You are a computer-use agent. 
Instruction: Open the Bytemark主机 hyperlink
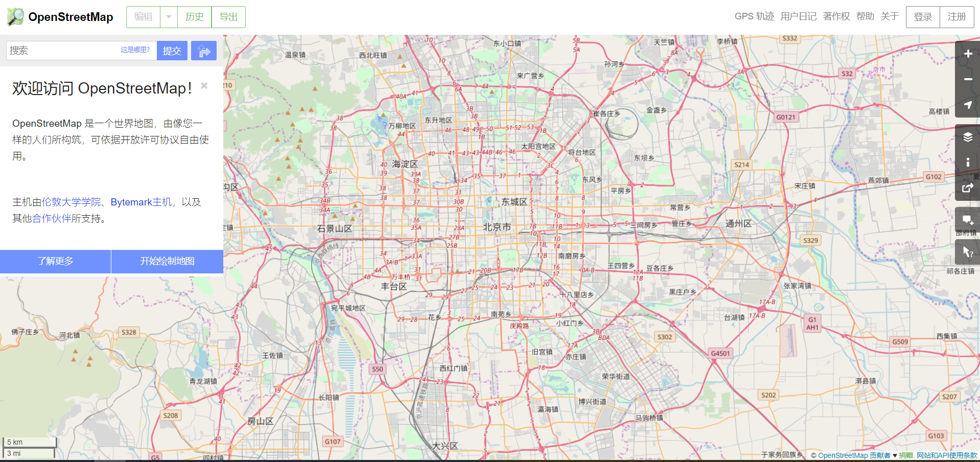[141, 202]
